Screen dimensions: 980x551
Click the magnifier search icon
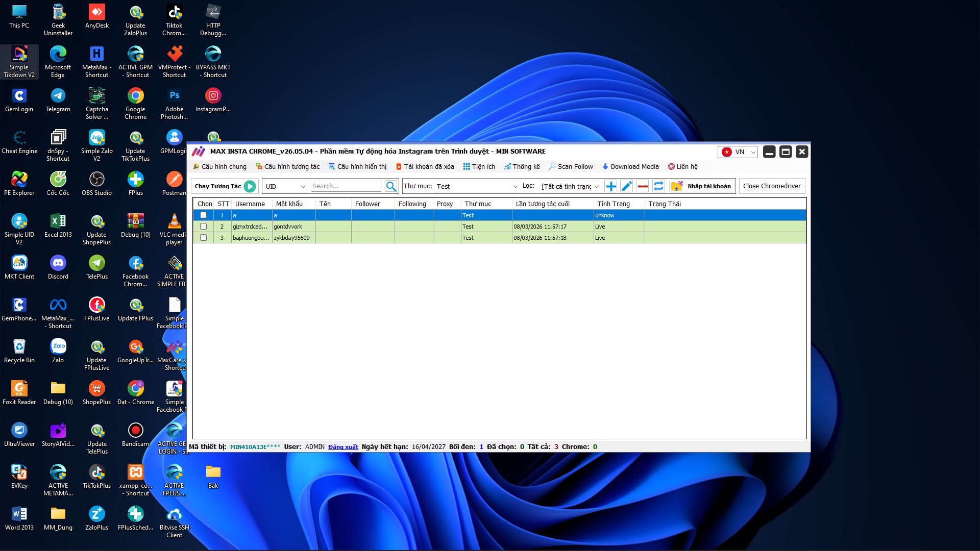(391, 186)
